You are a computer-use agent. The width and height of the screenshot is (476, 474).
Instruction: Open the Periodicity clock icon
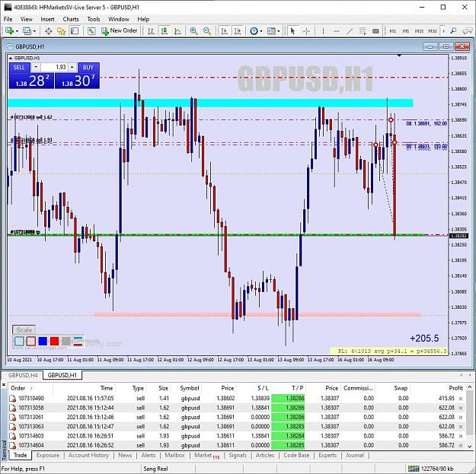click(x=254, y=31)
